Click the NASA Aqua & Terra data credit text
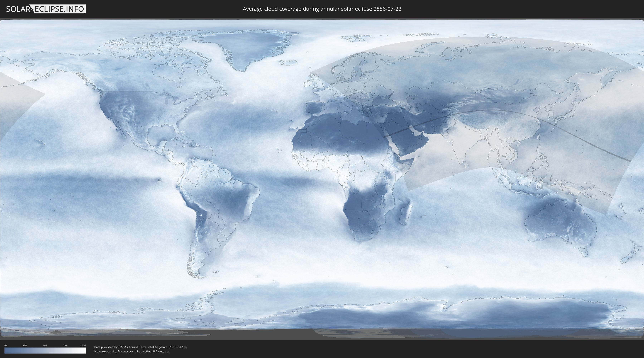The height and width of the screenshot is (358, 644). tap(140, 347)
